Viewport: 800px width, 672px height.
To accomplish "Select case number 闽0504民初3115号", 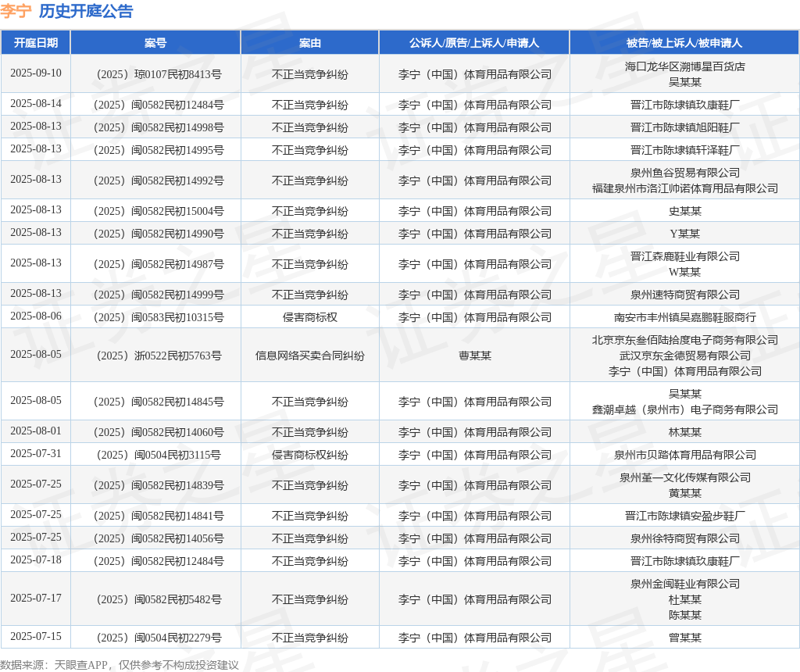I will tap(159, 455).
